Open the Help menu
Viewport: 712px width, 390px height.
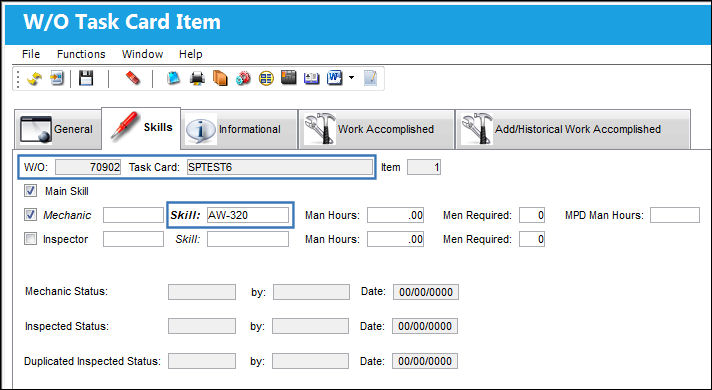click(x=191, y=54)
